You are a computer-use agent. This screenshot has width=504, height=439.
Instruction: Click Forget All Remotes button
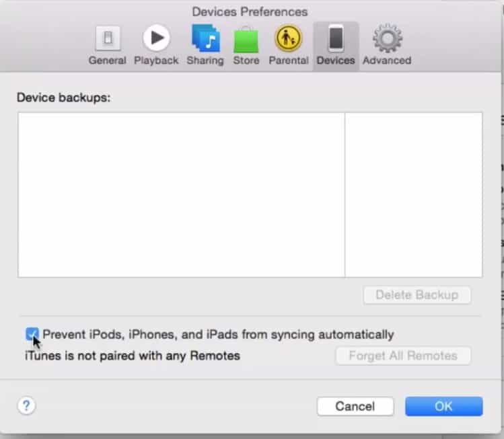click(x=403, y=356)
